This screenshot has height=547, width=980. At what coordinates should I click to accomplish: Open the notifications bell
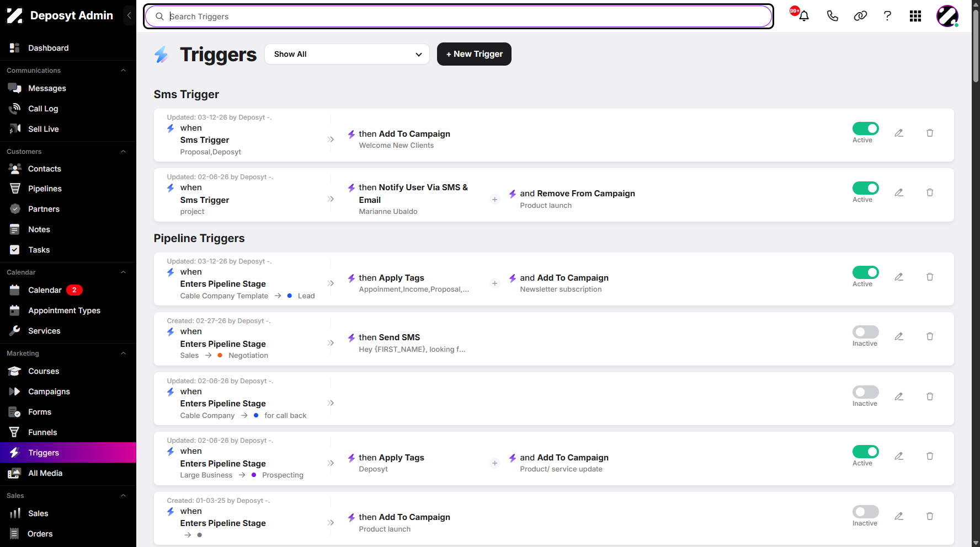point(803,16)
